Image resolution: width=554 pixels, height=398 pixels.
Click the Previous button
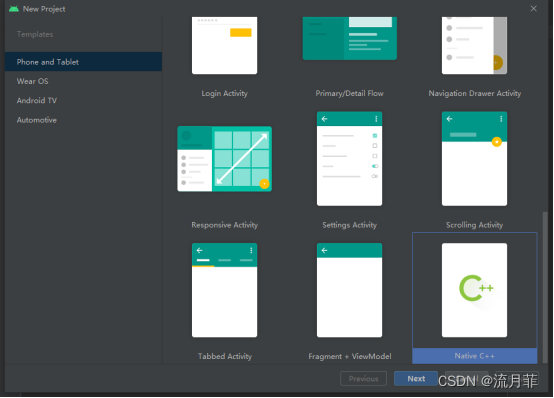(x=363, y=379)
